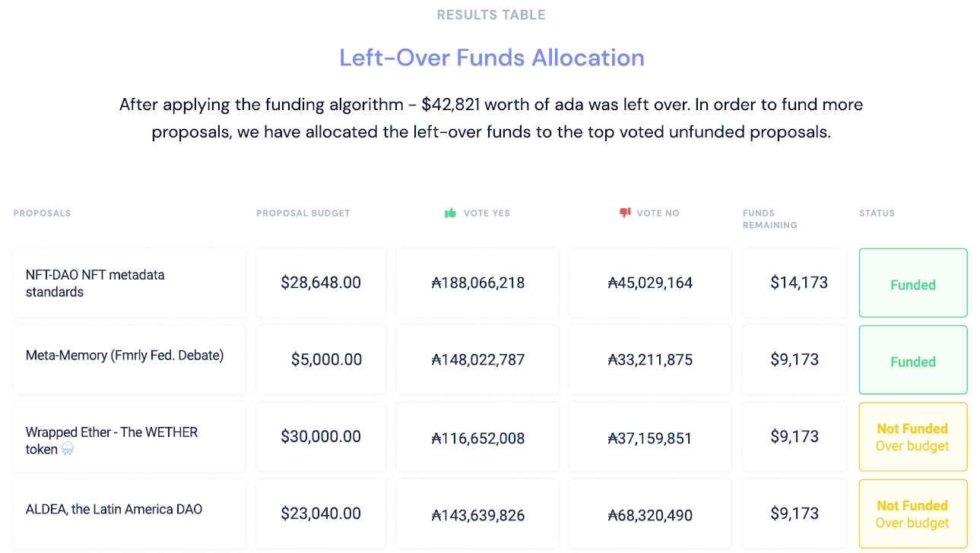
Task: Click the Funds Remaining column header
Action: (x=769, y=219)
